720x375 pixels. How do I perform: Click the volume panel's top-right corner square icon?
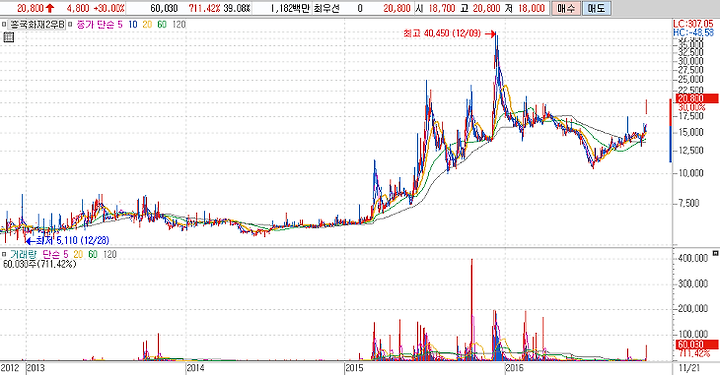click(x=715, y=253)
